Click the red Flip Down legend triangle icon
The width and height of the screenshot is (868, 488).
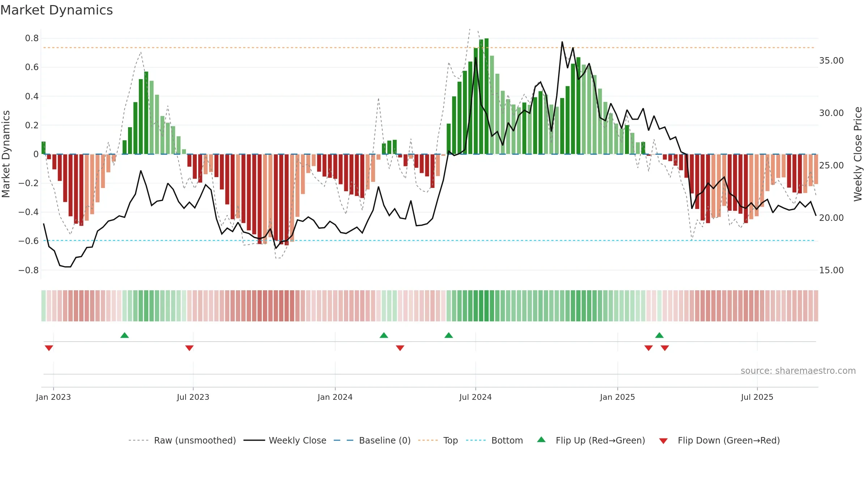(x=663, y=441)
